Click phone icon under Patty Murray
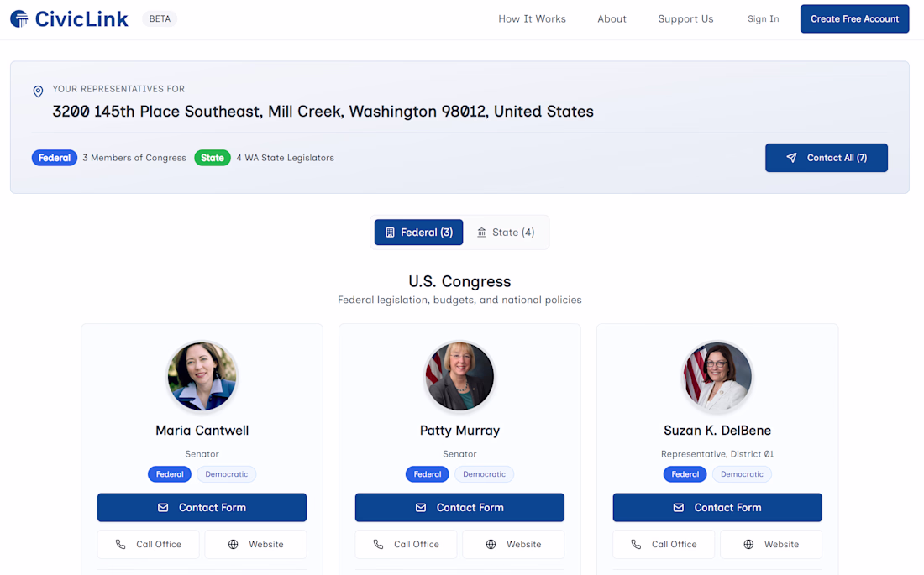Viewport: 924px width, 575px height. click(x=379, y=545)
